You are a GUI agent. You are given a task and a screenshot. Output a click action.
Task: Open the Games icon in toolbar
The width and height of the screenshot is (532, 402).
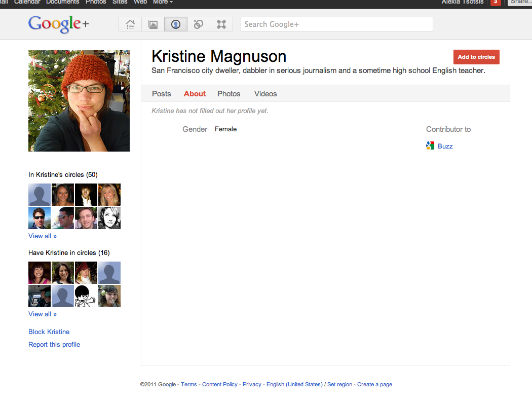pyautogui.click(x=221, y=24)
